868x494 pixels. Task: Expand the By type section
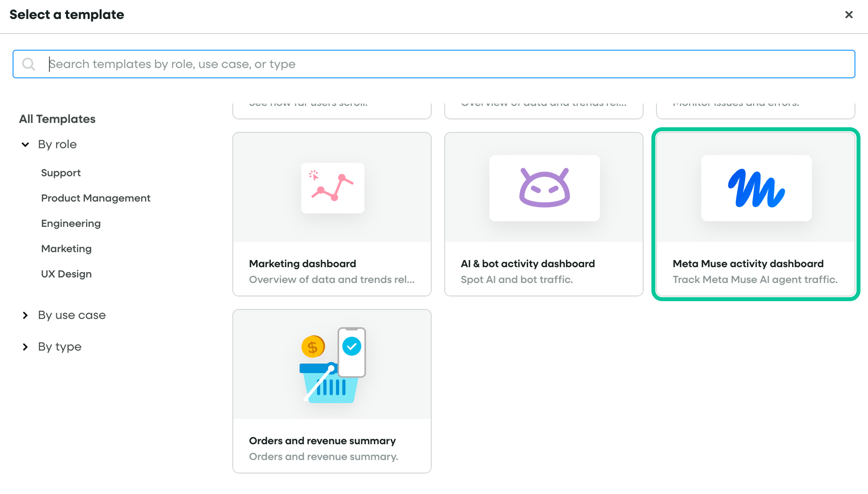[25, 347]
